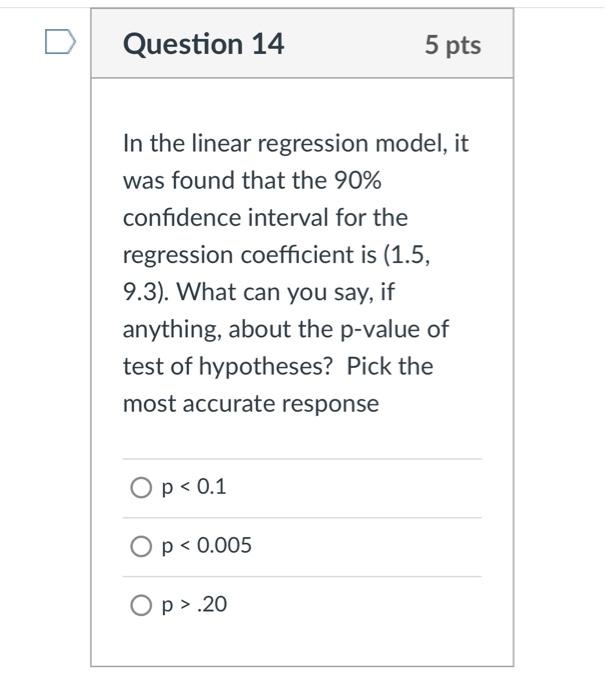Pick the "p > .20" radio button
Screen dimensions: 605x700
tap(141, 605)
